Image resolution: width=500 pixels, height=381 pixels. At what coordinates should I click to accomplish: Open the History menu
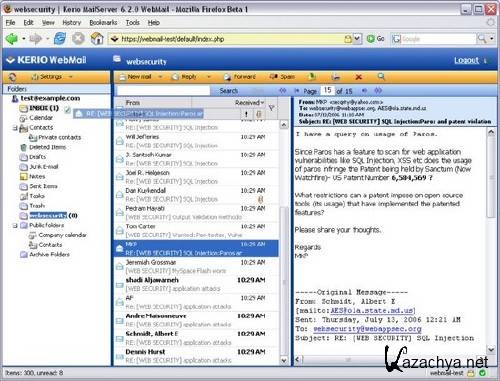click(72, 22)
